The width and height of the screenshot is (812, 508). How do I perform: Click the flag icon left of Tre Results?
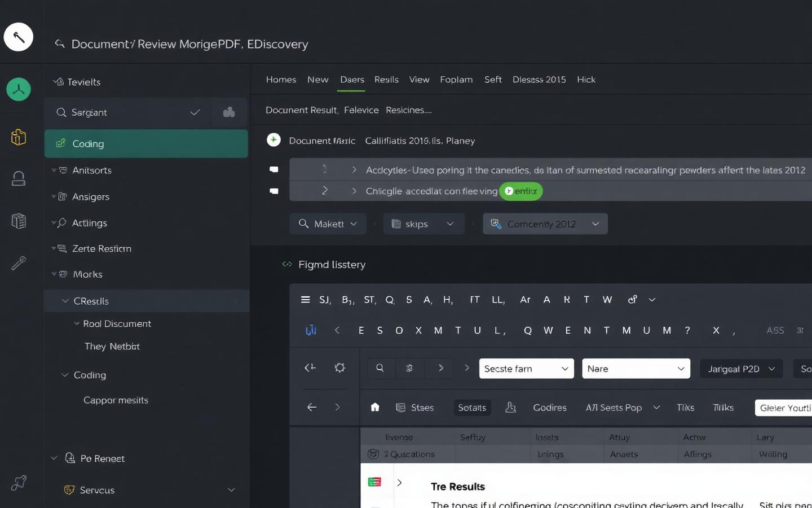click(374, 482)
